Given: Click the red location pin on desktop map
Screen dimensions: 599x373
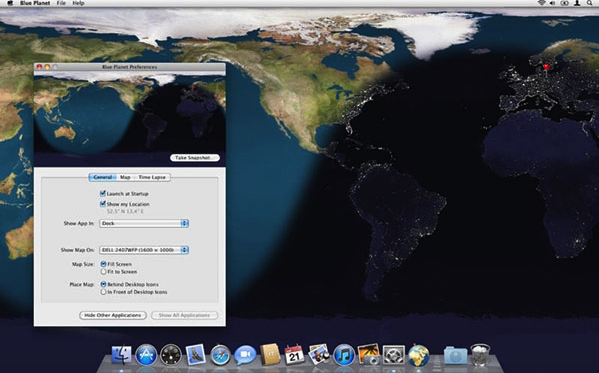Looking at the screenshot, I should pyautogui.click(x=546, y=68).
